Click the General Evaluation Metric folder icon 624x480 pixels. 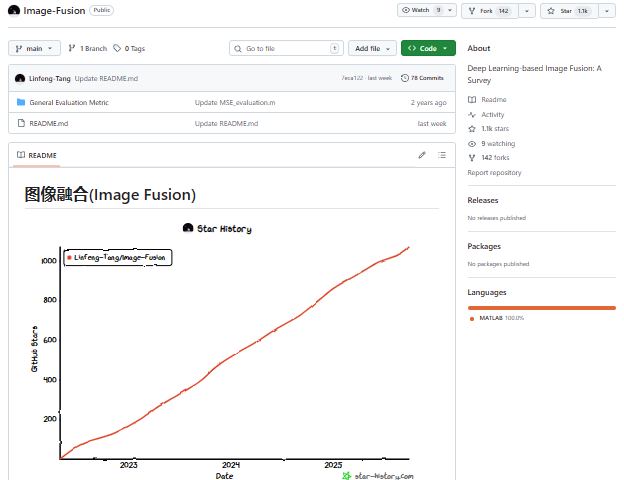[x=20, y=102]
